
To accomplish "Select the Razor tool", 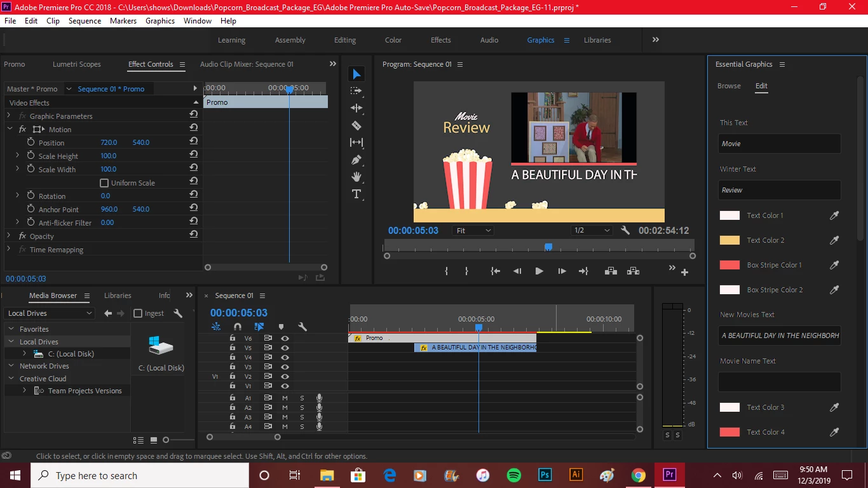I will point(356,126).
